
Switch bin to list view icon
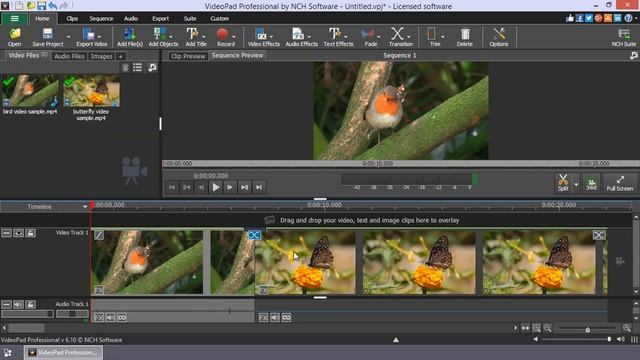138,67
